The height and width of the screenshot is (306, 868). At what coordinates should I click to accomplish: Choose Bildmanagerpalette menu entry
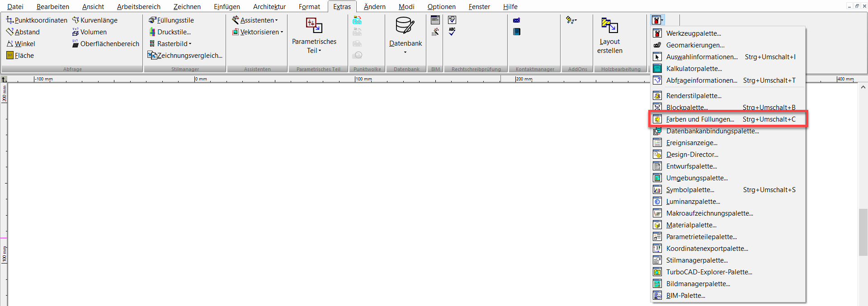coord(728,284)
